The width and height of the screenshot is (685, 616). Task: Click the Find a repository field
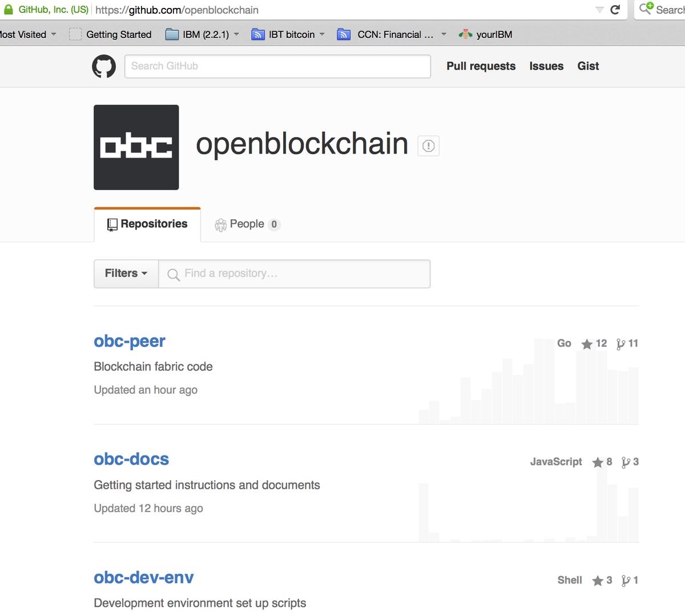(x=295, y=273)
